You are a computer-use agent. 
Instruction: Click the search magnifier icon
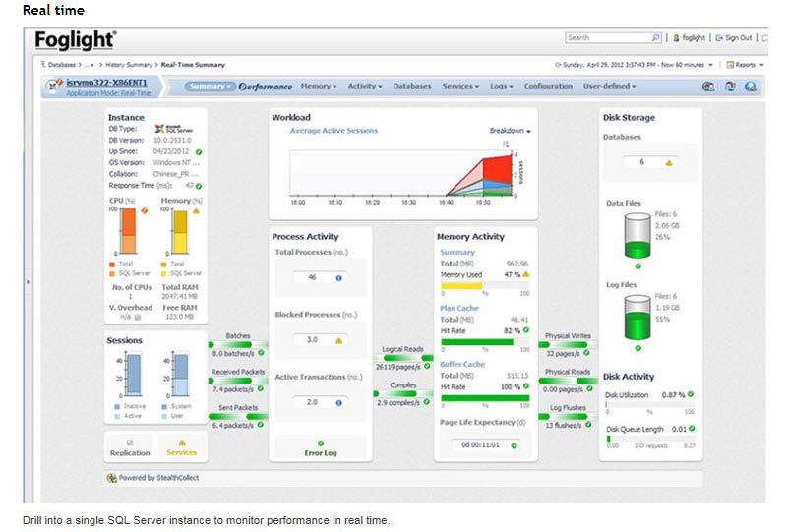coord(655,37)
